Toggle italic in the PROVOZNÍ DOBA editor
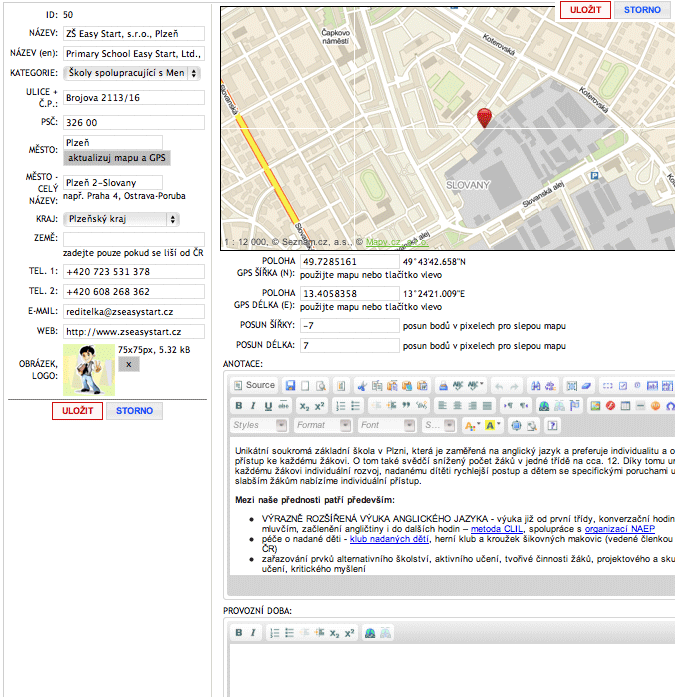This screenshot has width=675, height=697. point(254,633)
